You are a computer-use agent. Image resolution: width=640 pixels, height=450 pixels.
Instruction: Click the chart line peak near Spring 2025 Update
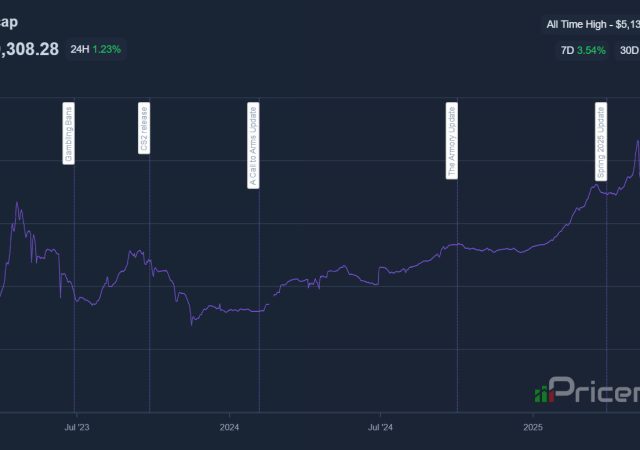click(x=637, y=141)
